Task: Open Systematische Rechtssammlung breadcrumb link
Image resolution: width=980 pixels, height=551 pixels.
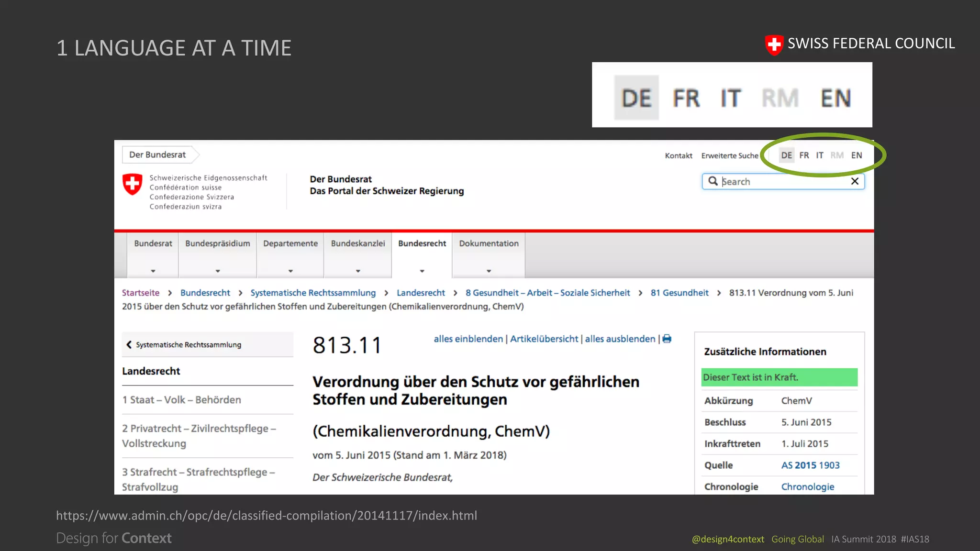Action: click(x=313, y=293)
